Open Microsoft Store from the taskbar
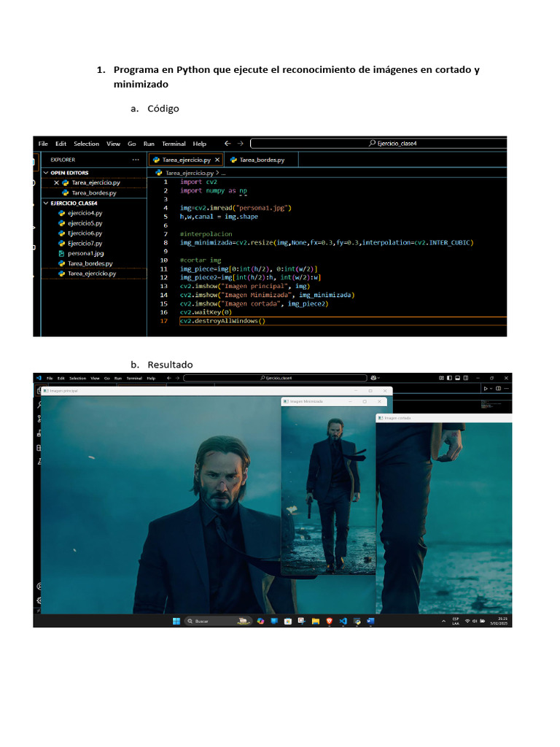Image resolution: width=560 pixels, height=747 pixels. click(288, 621)
